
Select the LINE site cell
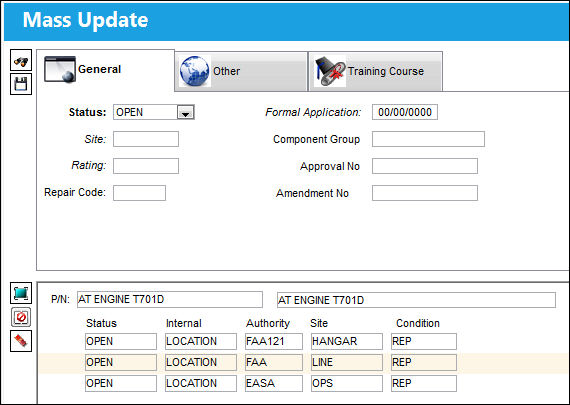pyautogui.click(x=347, y=362)
